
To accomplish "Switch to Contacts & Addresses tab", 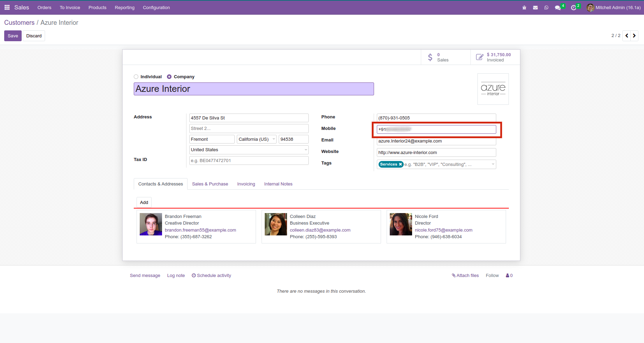I will [x=161, y=184].
